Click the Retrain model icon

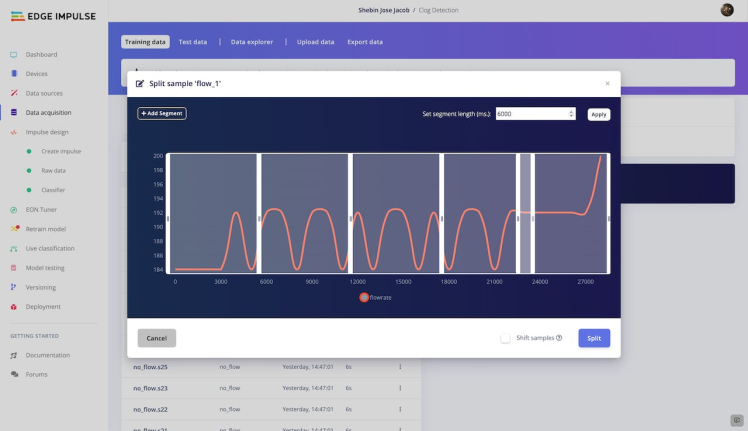[x=13, y=229]
